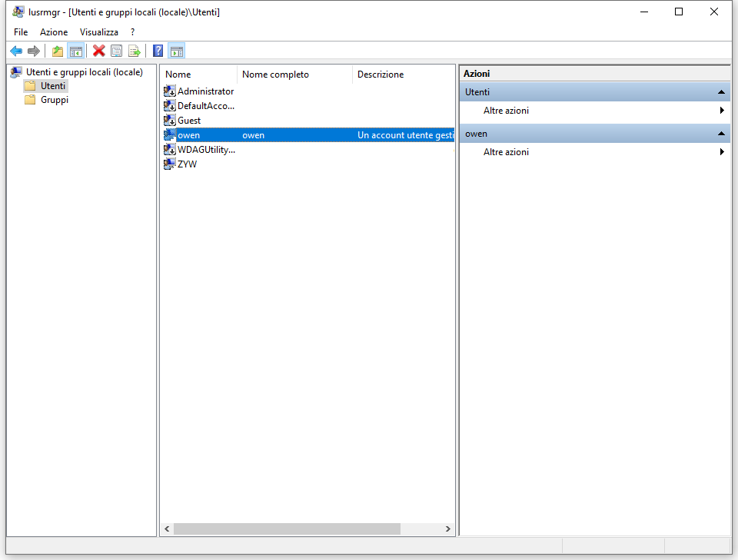Viewport: 738px width, 560px height.
Task: Click Administrator user icon
Action: (x=169, y=91)
